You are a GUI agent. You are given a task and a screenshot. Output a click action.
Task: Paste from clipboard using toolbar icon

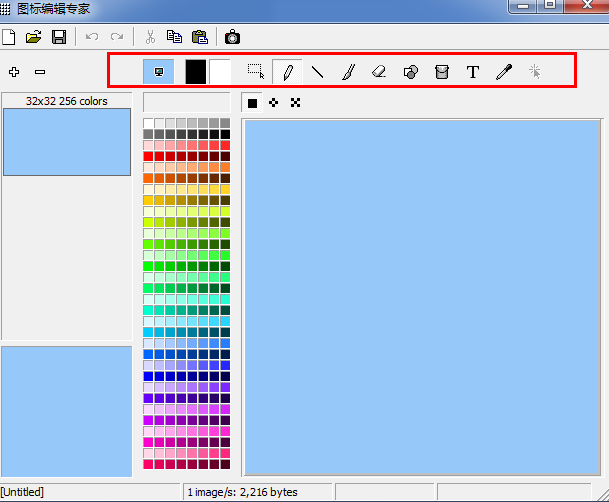(200, 37)
